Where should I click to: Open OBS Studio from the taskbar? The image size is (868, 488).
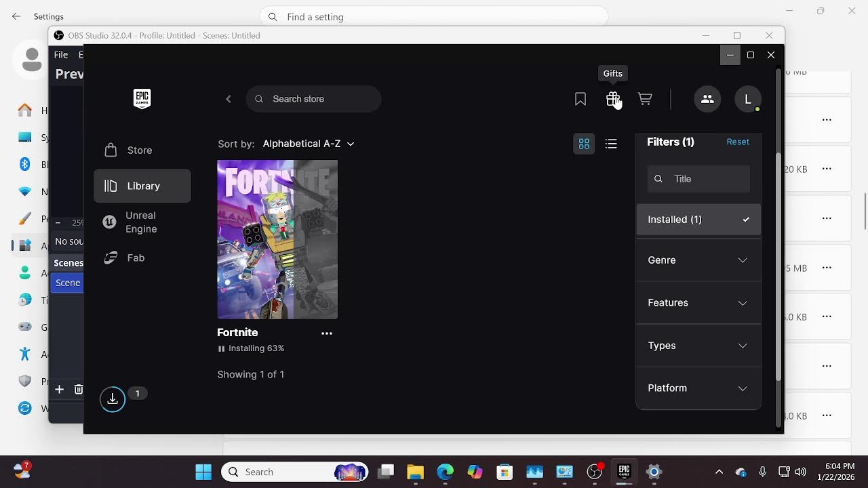pos(595,472)
